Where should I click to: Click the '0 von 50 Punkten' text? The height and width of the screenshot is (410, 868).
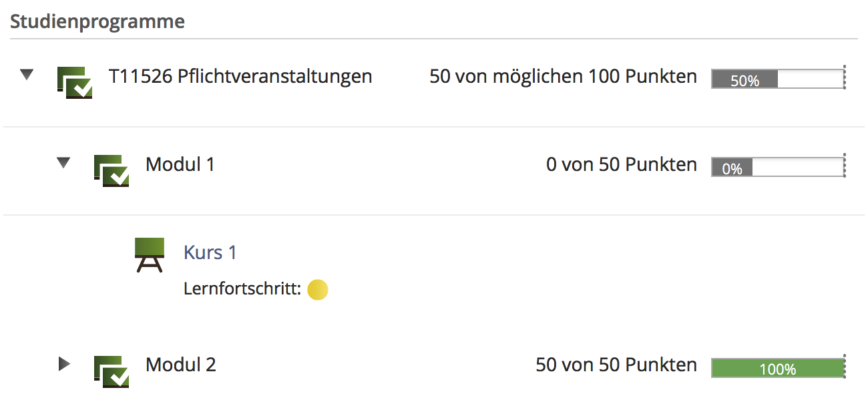coord(621,164)
